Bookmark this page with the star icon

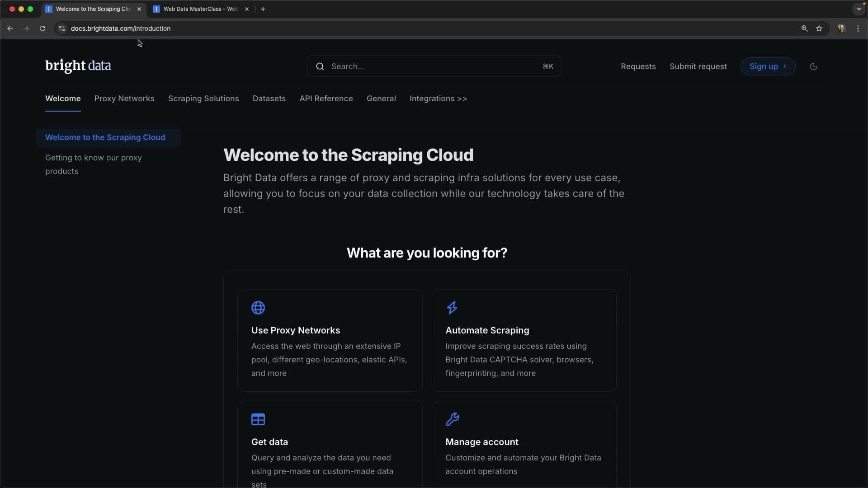[x=819, y=28]
